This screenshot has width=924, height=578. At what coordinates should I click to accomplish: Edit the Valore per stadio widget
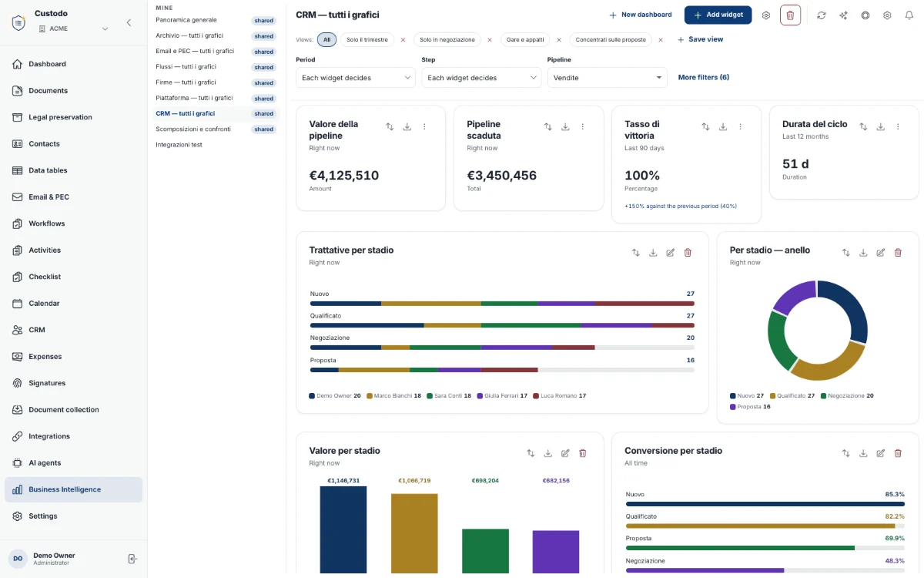pyautogui.click(x=565, y=453)
